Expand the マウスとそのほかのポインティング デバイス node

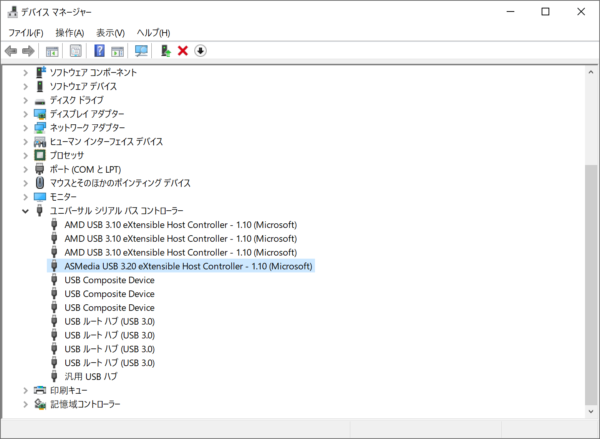click(26, 183)
